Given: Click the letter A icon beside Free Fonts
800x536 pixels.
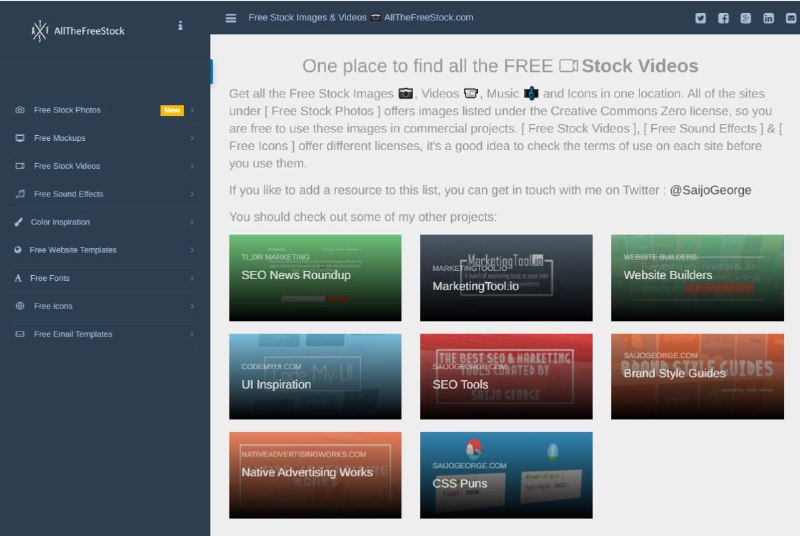Looking at the screenshot, I should 18,278.
